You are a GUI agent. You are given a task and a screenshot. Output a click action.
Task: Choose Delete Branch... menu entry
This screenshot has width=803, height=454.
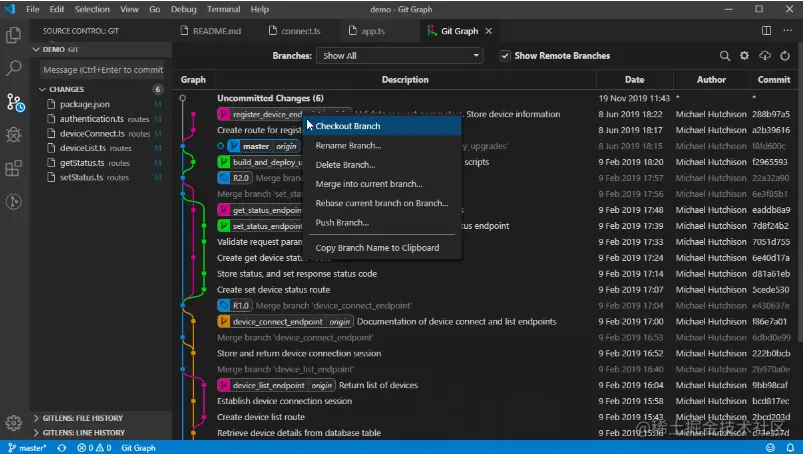[x=382, y=165]
